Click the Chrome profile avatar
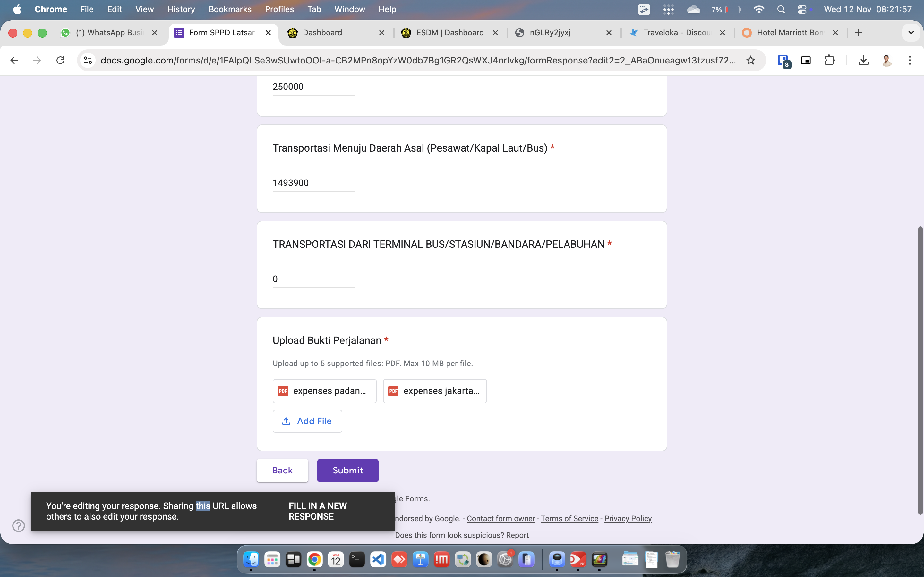 (x=886, y=60)
